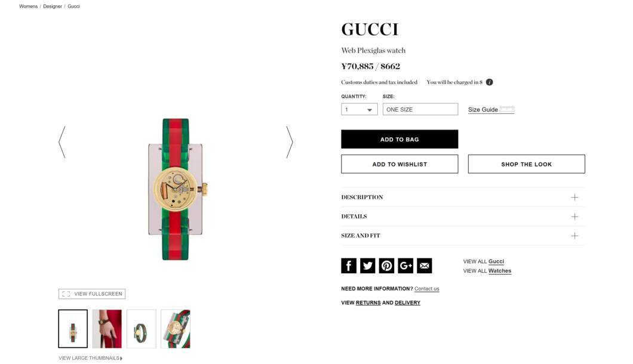Viewport: 633px width, 364px height.
Task: Expand the Details section
Action: [463, 216]
